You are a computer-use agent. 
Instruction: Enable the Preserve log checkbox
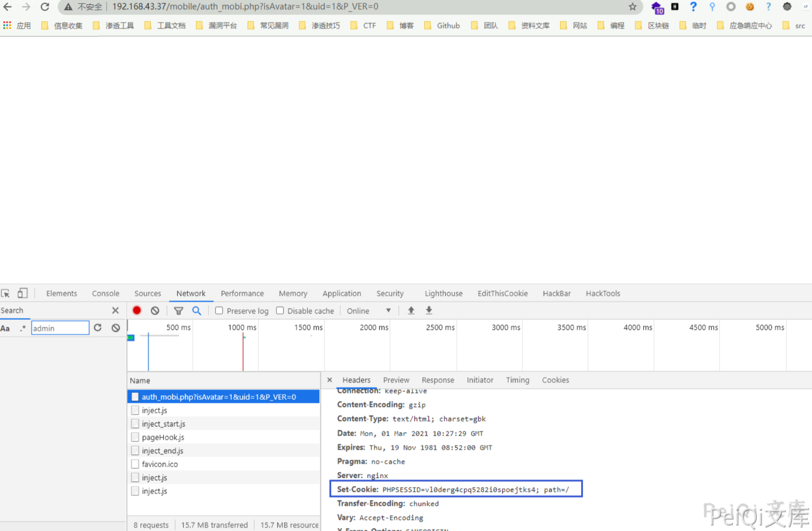click(219, 311)
